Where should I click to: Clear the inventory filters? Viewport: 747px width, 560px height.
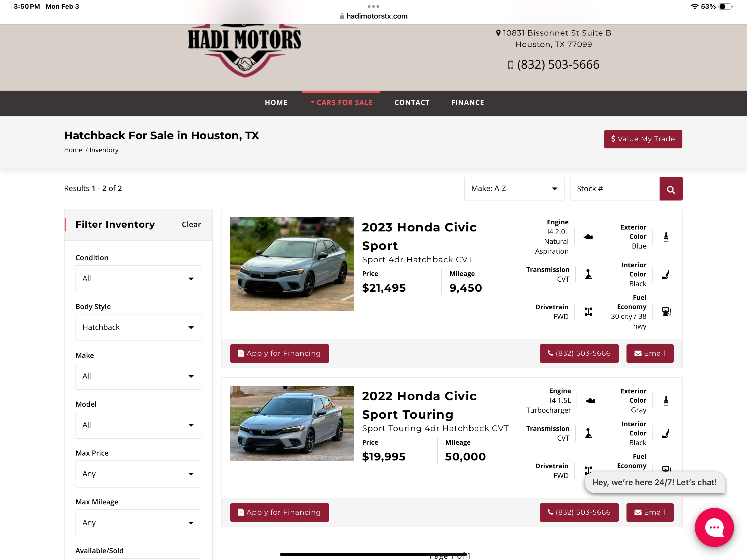click(191, 224)
